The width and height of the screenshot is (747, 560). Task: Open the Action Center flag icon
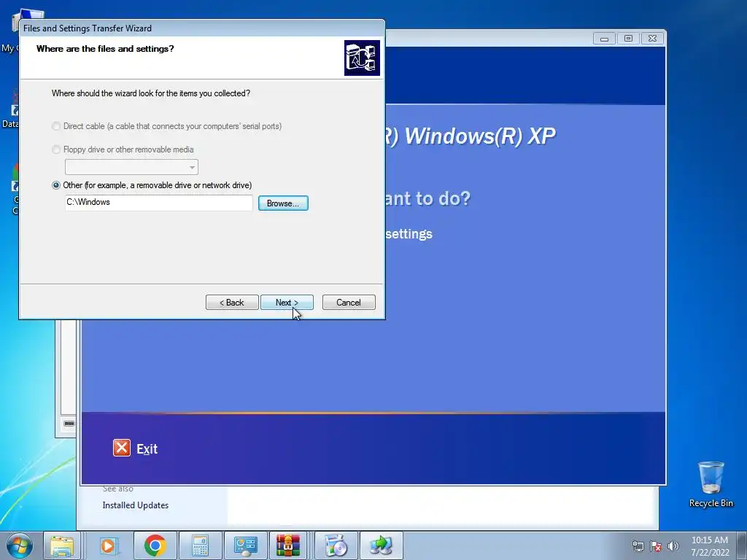coord(656,546)
